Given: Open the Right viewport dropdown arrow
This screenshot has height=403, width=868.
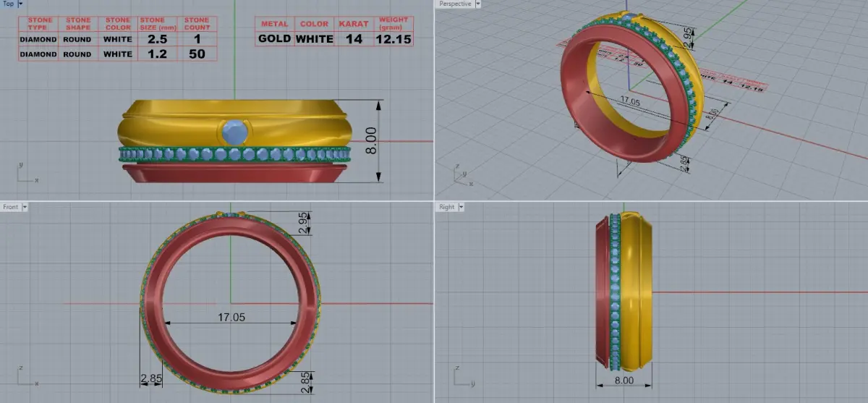Looking at the screenshot, I should pos(460,207).
